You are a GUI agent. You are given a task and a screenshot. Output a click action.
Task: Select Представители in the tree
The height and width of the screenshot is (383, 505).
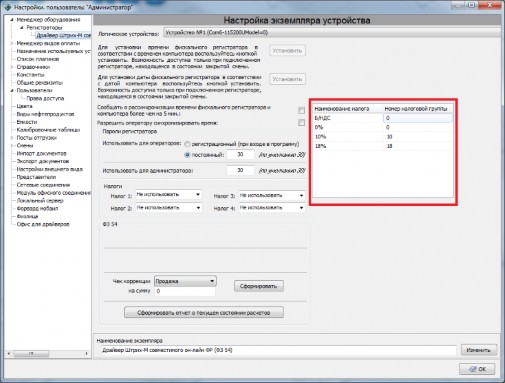click(x=36, y=177)
